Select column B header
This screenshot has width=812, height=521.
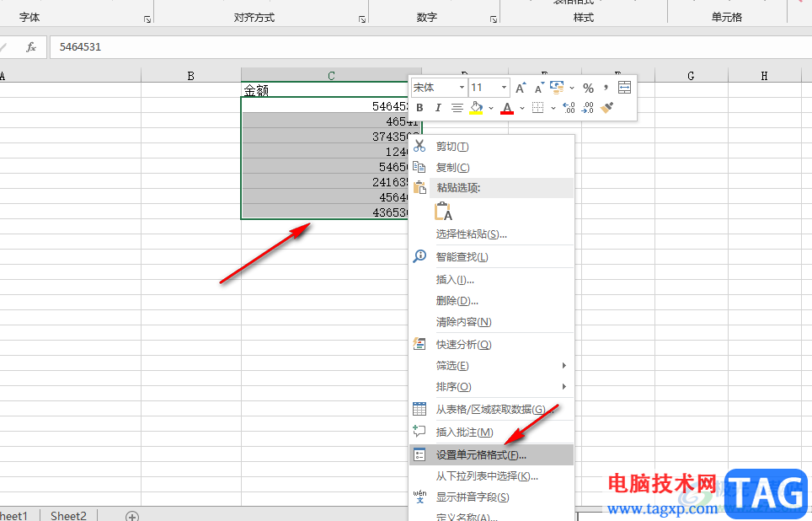191,76
